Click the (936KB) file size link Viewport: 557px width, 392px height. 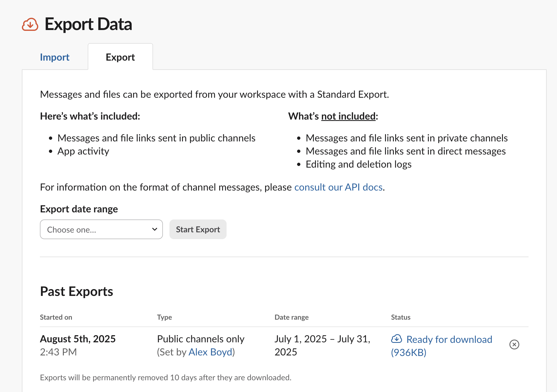click(x=409, y=352)
